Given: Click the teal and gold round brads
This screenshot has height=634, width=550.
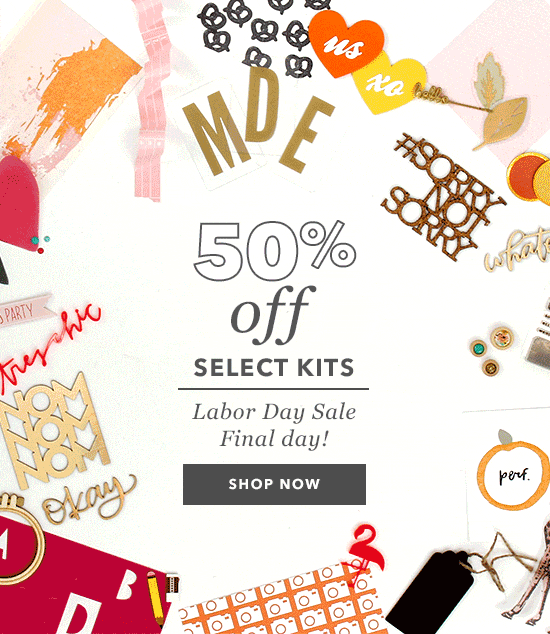Looking at the screenshot, I should click(x=492, y=351).
